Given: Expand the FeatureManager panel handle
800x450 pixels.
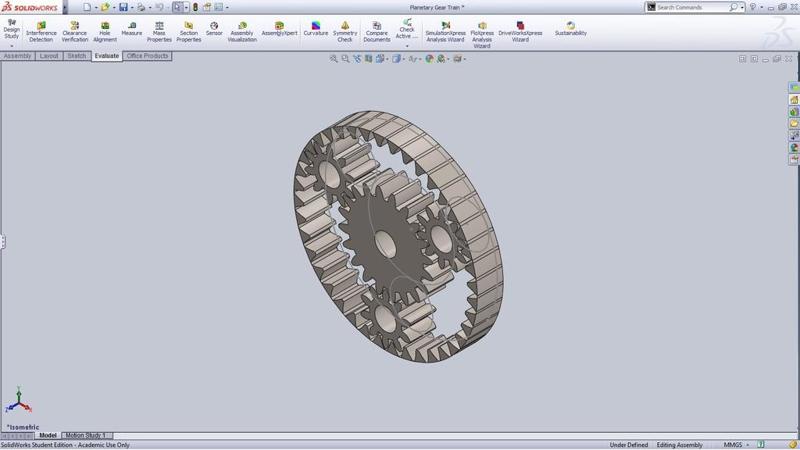Looking at the screenshot, I should pos(3,241).
